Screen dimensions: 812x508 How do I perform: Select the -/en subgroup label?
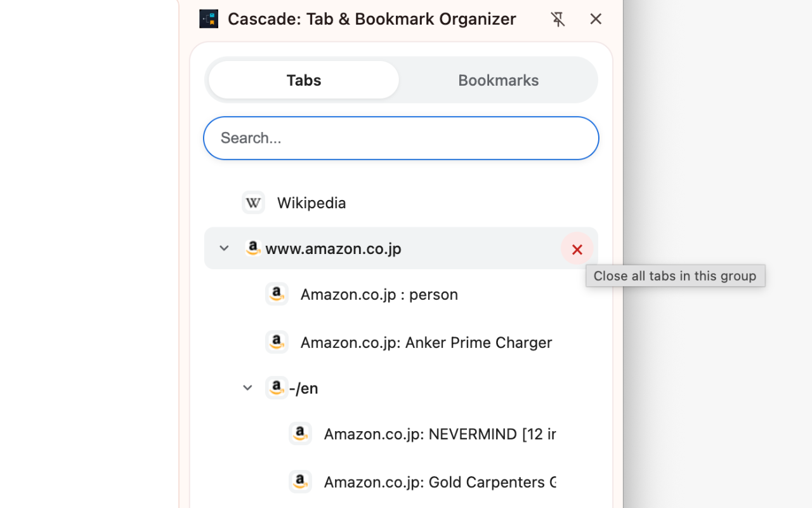304,388
